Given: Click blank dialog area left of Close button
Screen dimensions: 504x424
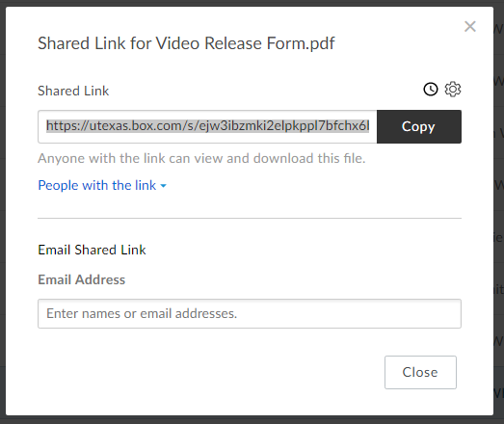Looking at the screenshot, I should (209, 372).
